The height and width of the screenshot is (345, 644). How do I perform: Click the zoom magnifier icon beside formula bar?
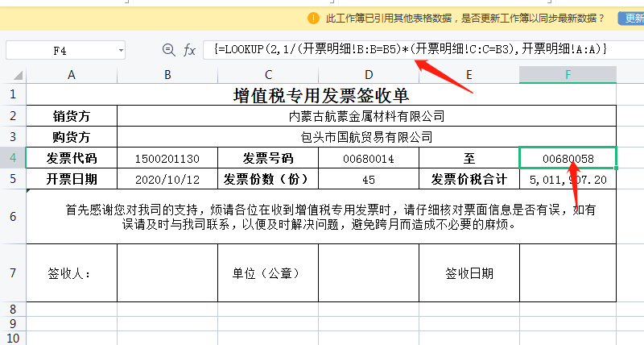click(168, 50)
